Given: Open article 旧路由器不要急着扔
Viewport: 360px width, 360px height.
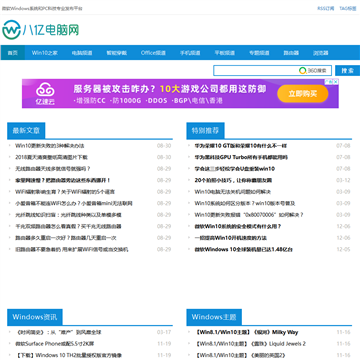Looking at the screenshot, I should (72, 249).
